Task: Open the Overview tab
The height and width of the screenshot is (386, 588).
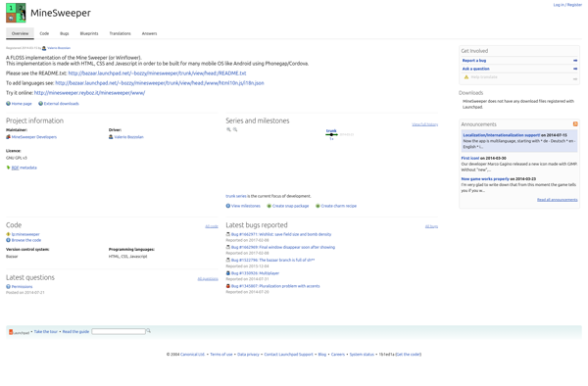Action: tap(20, 33)
